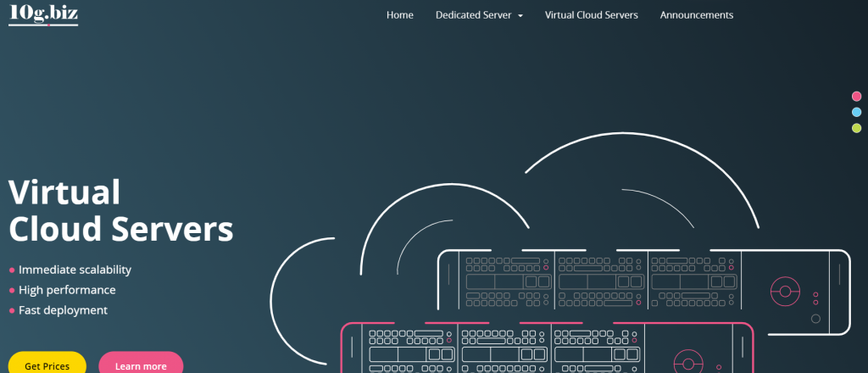Click the 10g.biz logo
Image resolution: width=868 pixels, height=373 pixels.
(x=43, y=14)
